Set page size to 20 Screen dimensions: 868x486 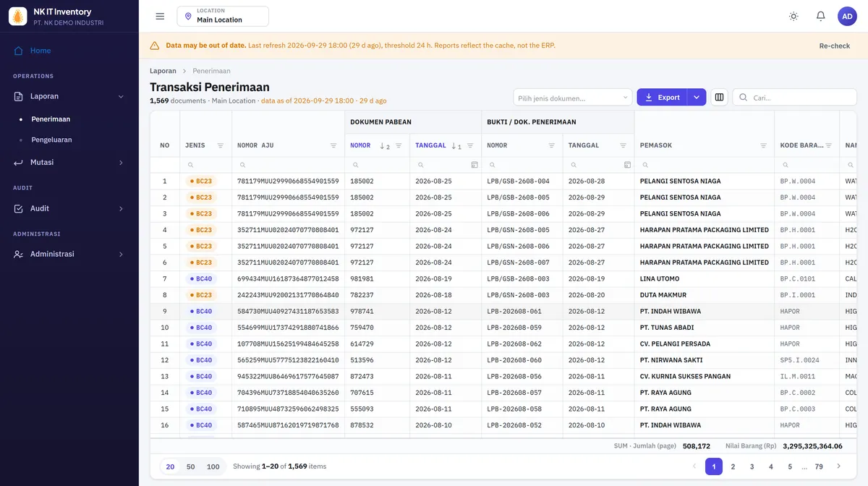click(170, 466)
